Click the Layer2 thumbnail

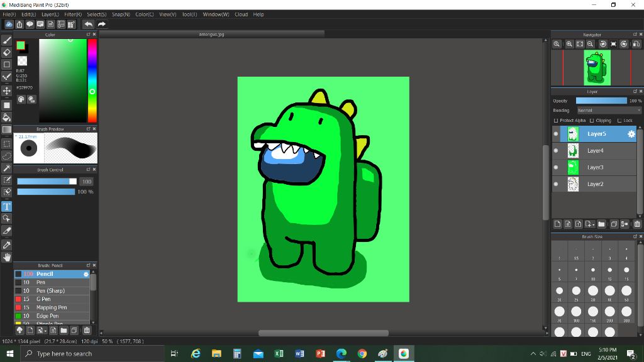(573, 184)
